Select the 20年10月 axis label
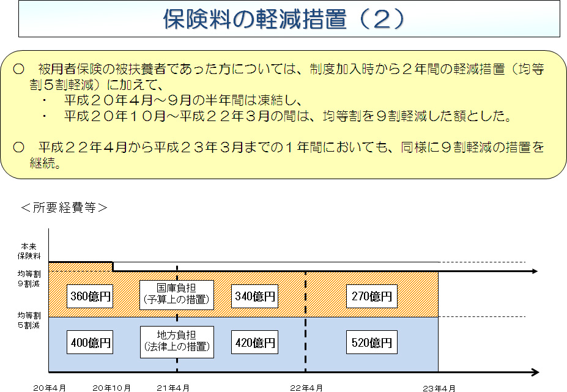567x392 pixels. coord(111,388)
